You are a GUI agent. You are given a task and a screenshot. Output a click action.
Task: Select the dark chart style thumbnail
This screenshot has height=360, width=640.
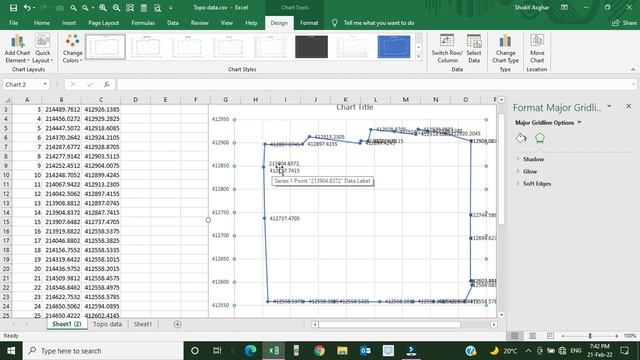click(311, 47)
